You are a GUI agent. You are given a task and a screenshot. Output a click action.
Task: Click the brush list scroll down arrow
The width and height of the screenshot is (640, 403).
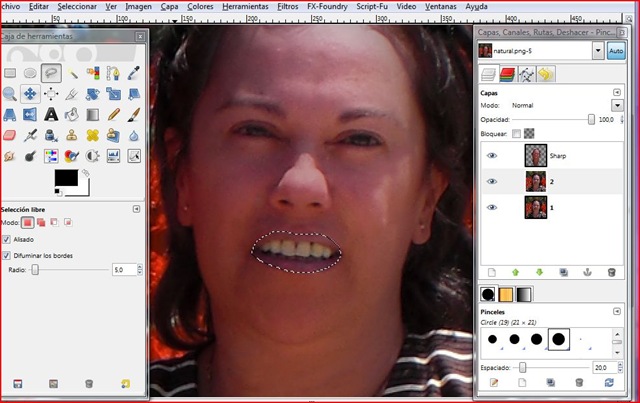click(x=617, y=352)
